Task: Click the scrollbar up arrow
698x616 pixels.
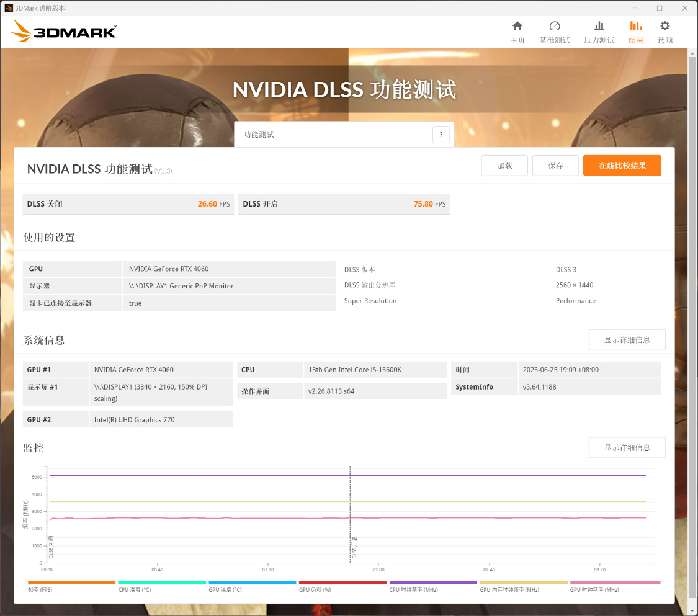Action: [x=692, y=53]
